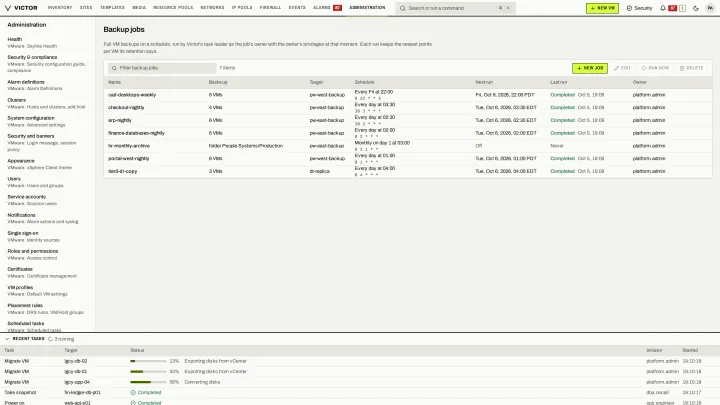
Task: Open Clusters in sidebar
Action: click(47, 103)
